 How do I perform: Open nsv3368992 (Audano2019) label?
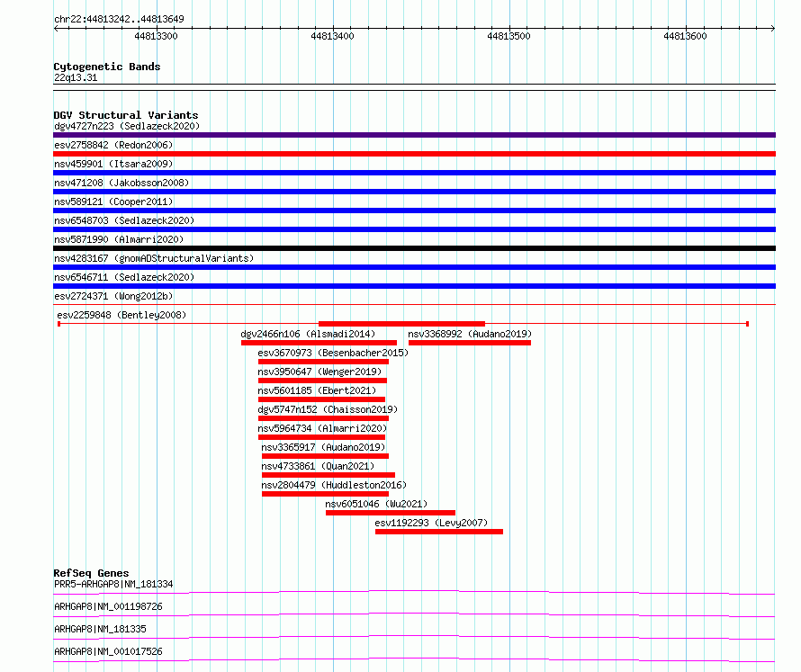click(x=470, y=334)
